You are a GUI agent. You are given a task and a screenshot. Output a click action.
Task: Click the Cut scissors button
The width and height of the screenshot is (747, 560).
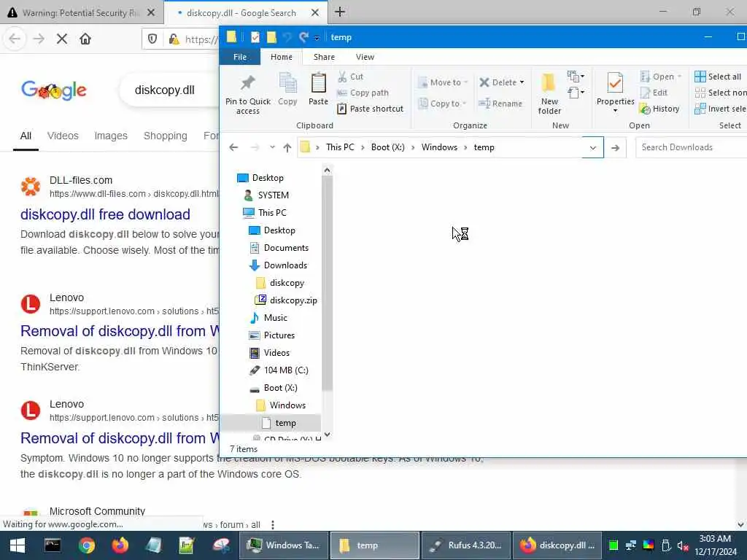pyautogui.click(x=350, y=76)
